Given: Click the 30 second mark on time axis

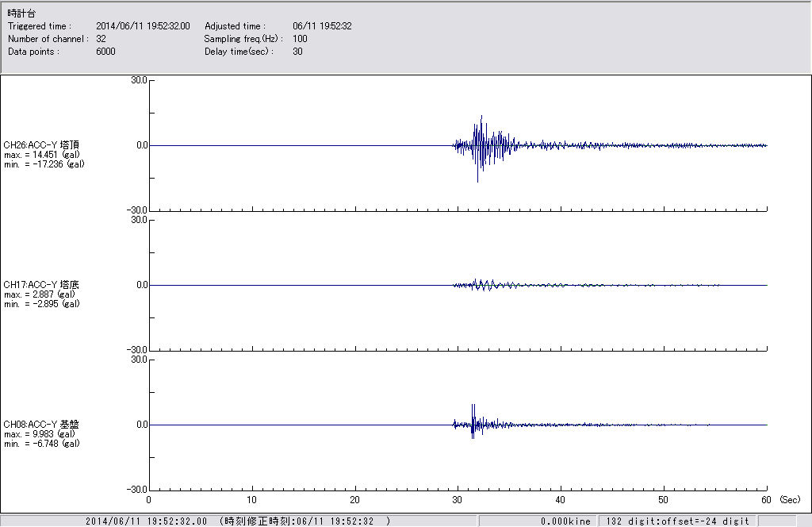Looking at the screenshot, I should [458, 500].
